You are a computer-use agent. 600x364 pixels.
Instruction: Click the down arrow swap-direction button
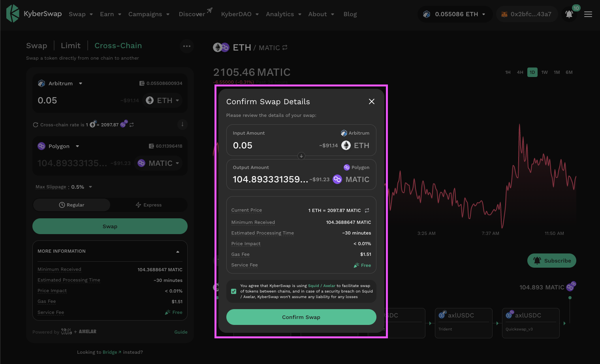[182, 124]
